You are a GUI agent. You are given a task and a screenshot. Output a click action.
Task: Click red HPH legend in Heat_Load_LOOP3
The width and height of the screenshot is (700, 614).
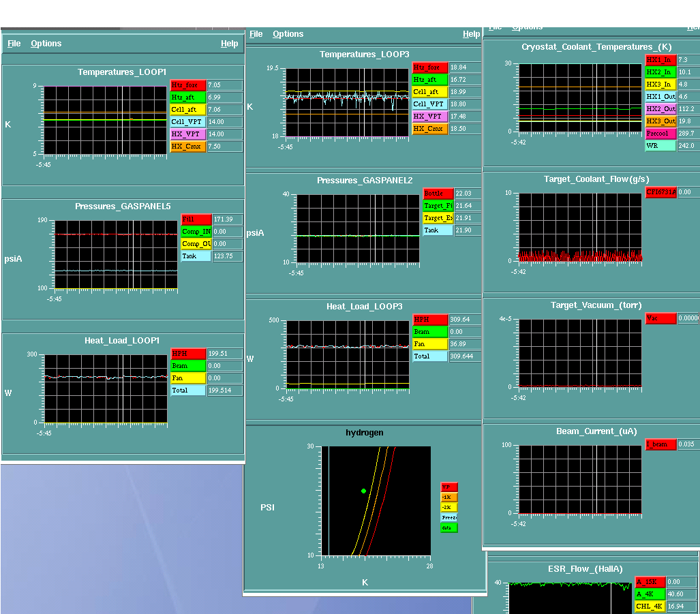(x=430, y=320)
